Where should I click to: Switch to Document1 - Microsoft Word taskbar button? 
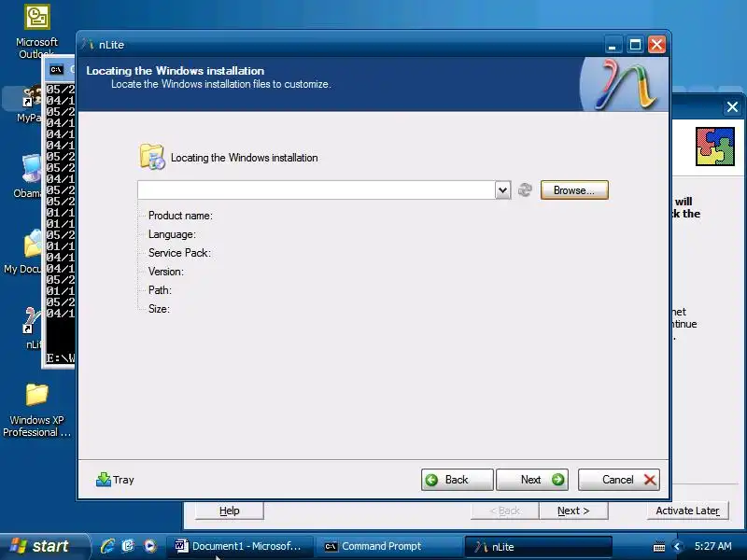coord(239,546)
